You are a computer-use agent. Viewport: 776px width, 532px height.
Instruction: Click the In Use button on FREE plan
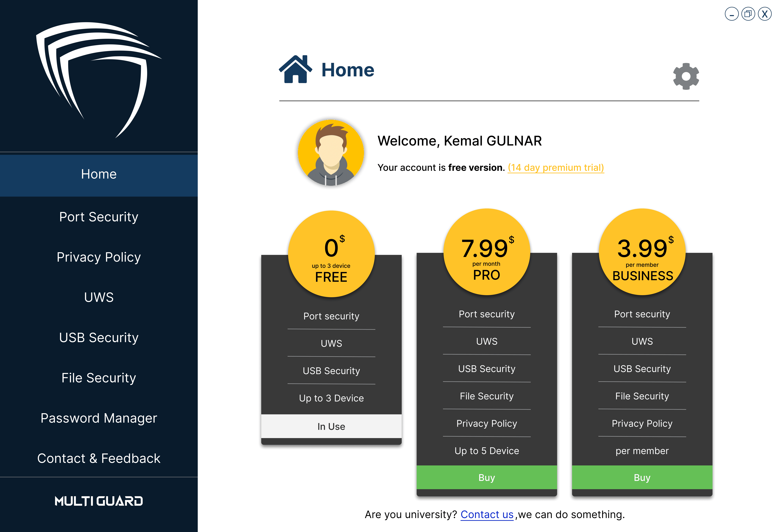coord(331,426)
